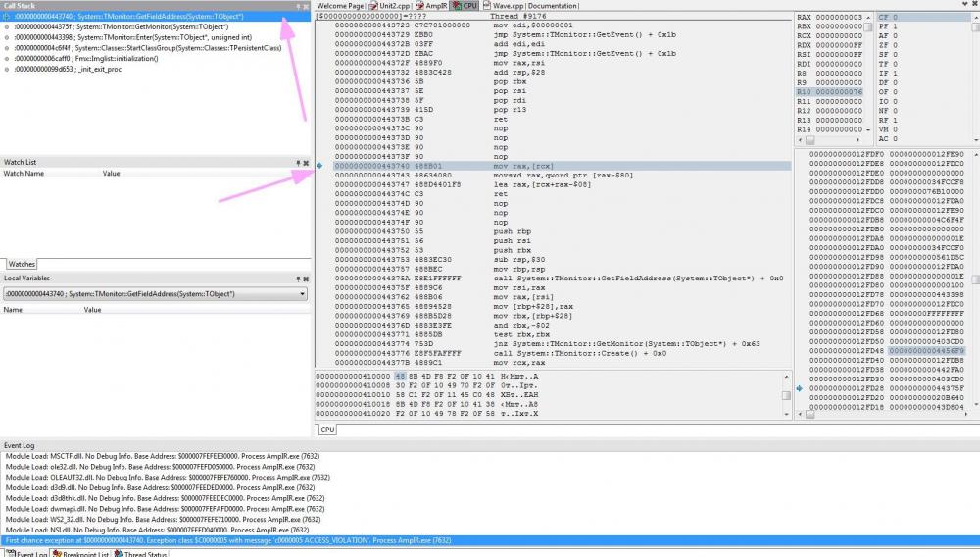Image resolution: width=980 pixels, height=557 pixels.
Task: Open the Local Variables frame dropdown
Action: click(303, 294)
